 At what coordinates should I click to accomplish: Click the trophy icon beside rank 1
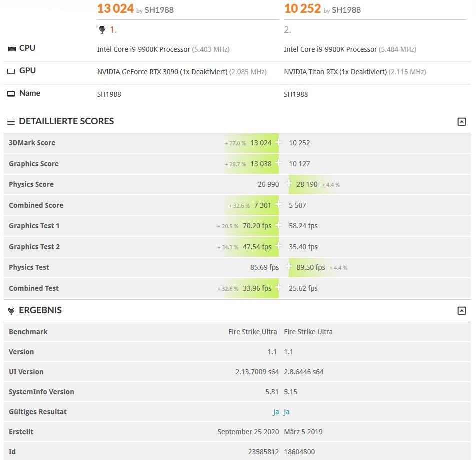tap(102, 30)
